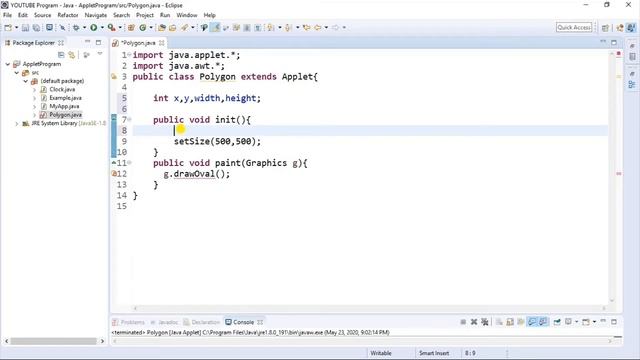This screenshot has height=360, width=640.
Task: Maximize the editor area
Action: (x=614, y=42)
